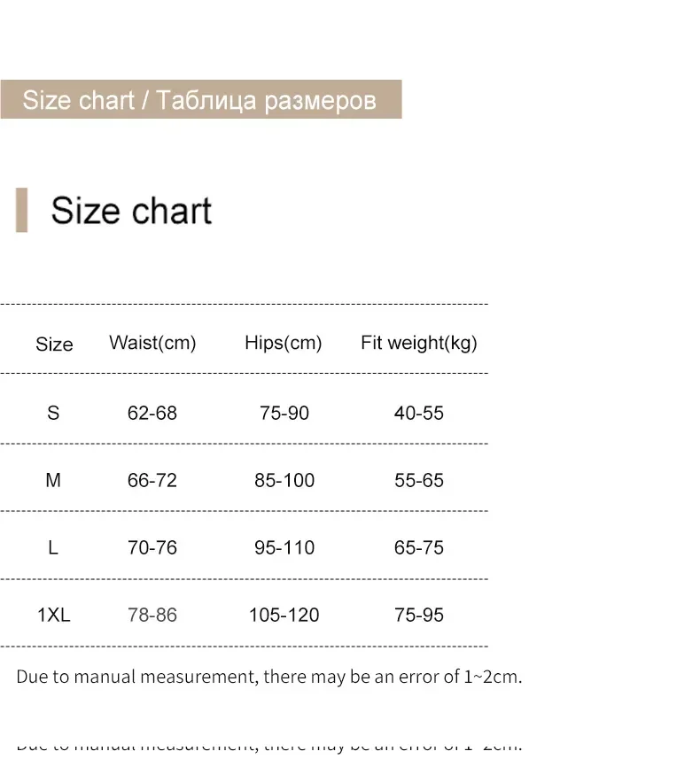The width and height of the screenshot is (700, 759).
Task: Select the large Size chart heading
Action: [131, 211]
